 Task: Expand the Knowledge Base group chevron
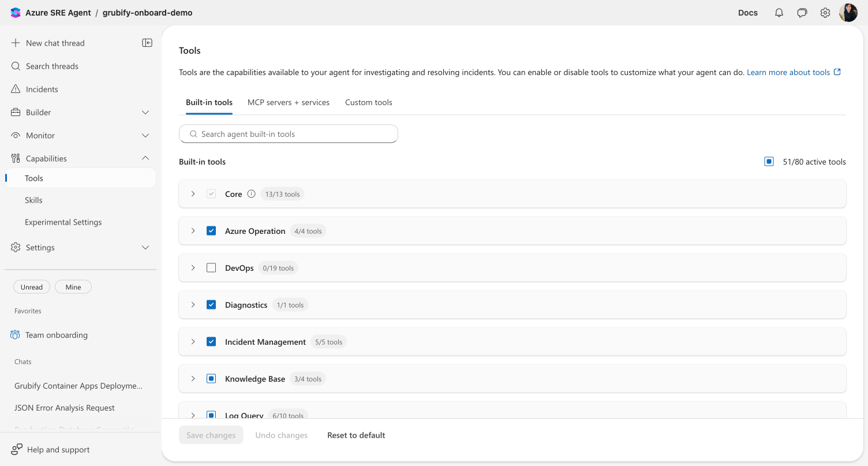(x=193, y=379)
